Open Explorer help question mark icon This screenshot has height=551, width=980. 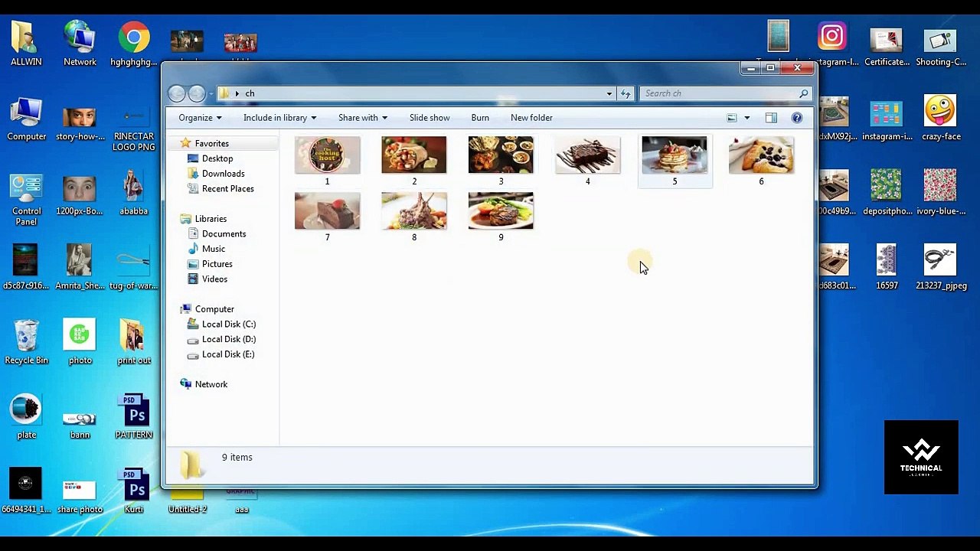[797, 118]
